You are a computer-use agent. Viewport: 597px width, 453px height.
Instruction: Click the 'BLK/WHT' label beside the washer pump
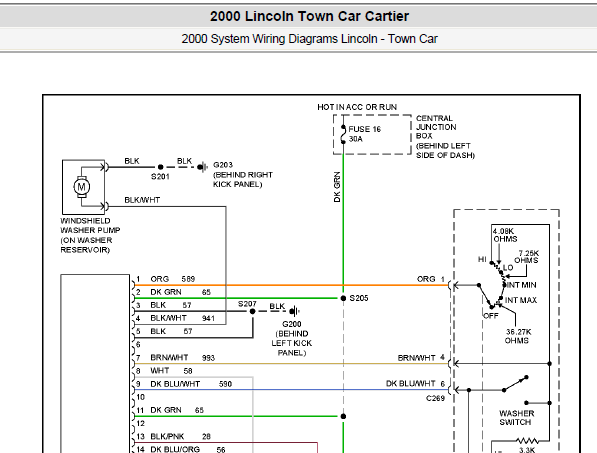pyautogui.click(x=142, y=200)
